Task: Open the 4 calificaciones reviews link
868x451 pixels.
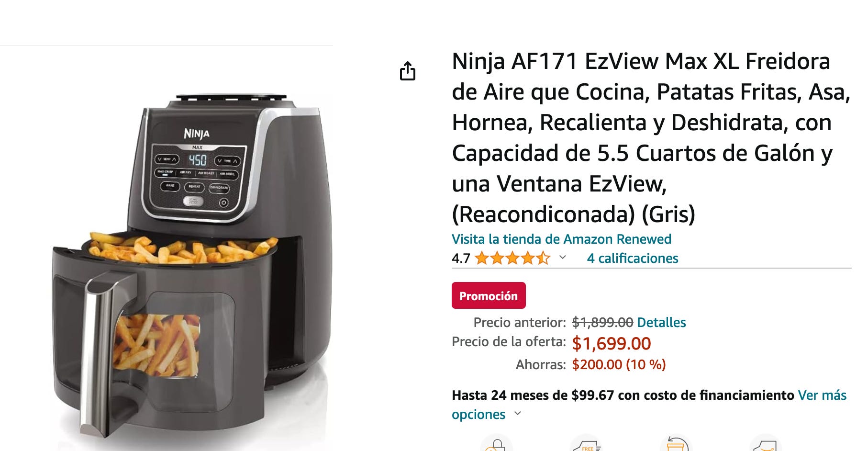Action: tap(633, 259)
